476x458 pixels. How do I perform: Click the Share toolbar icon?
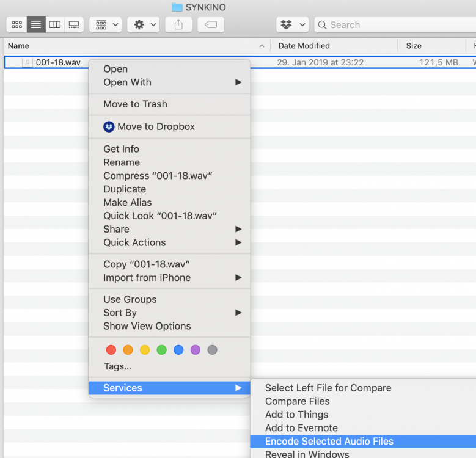click(178, 25)
